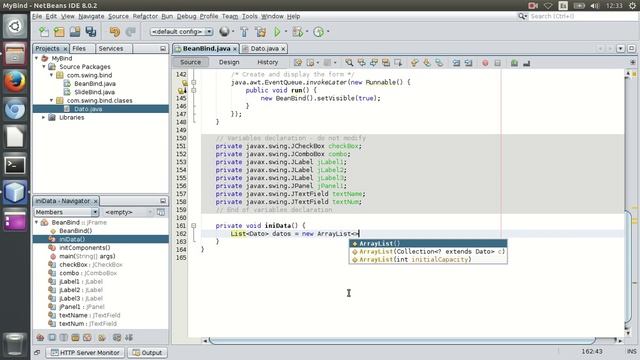Select combo : JComboBox in Navigator
640x360 pixels.
pyautogui.click(x=88, y=273)
